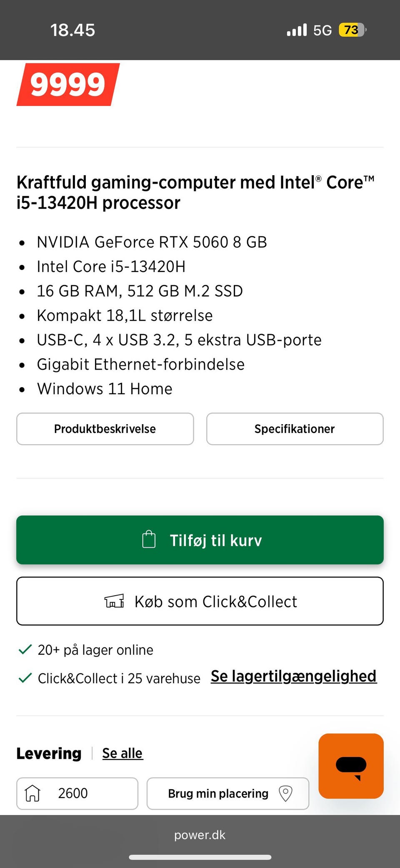Open Se alle delivery options link
The width and height of the screenshot is (400, 868).
(x=122, y=753)
